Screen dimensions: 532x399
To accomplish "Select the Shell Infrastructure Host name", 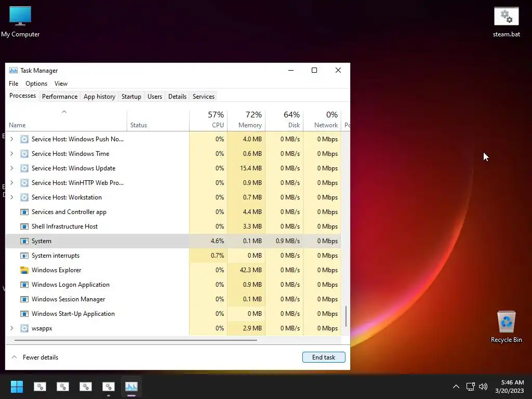I will click(64, 227).
